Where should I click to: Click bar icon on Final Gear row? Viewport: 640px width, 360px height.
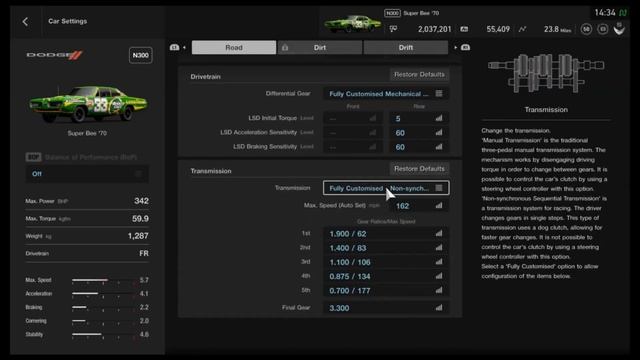point(439,307)
